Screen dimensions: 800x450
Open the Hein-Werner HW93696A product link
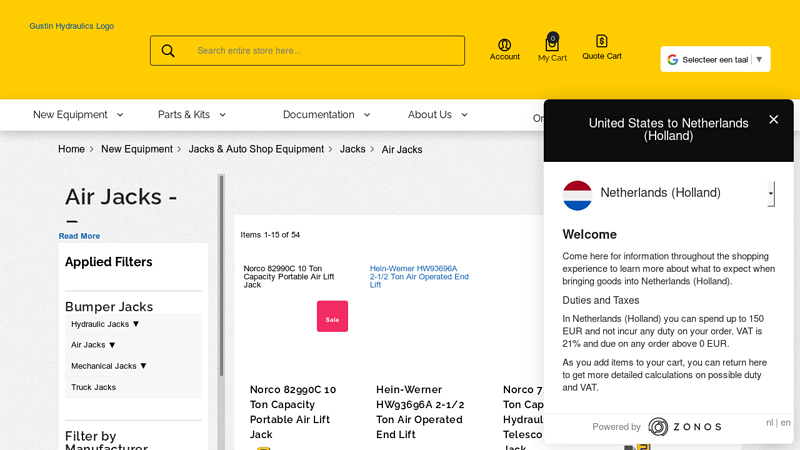pos(419,276)
